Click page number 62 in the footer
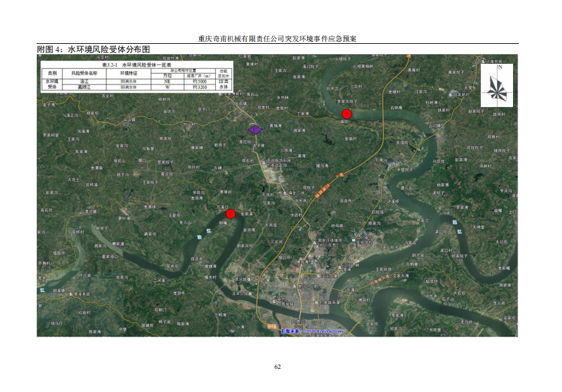 click(x=278, y=366)
